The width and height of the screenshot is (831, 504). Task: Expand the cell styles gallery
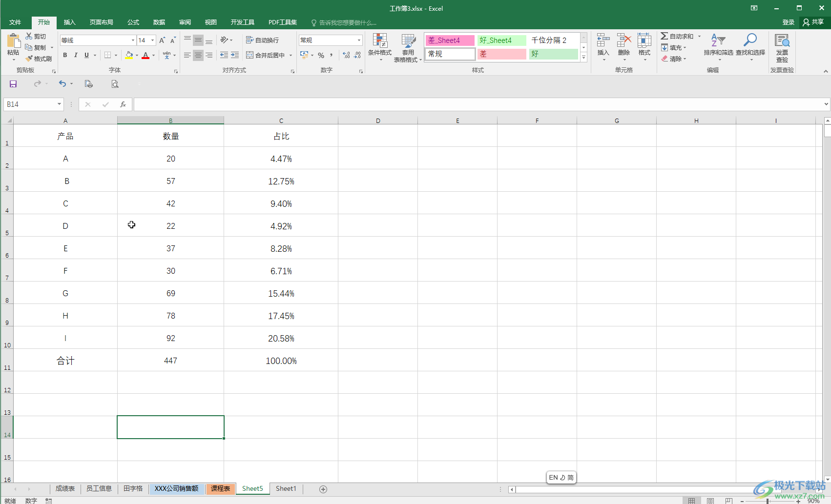point(583,57)
